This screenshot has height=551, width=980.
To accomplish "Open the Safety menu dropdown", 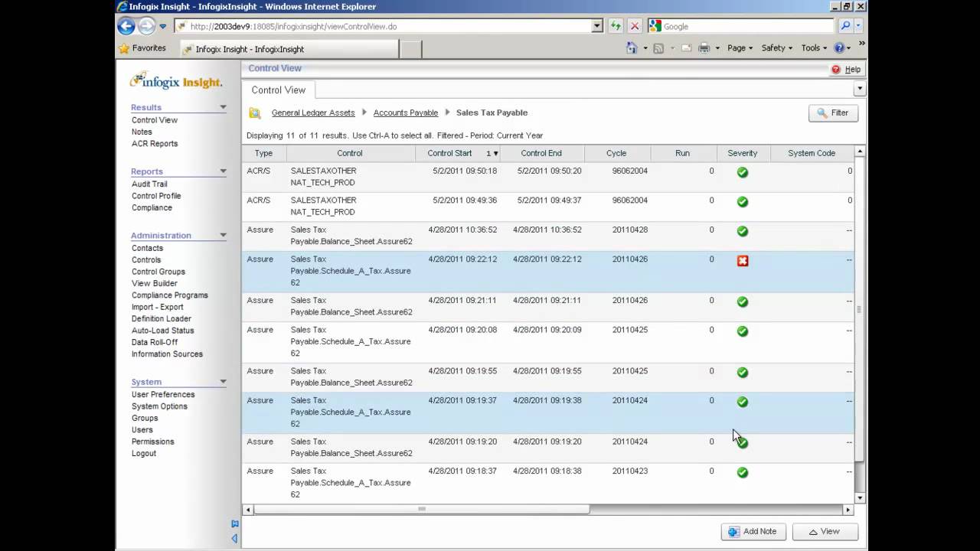I will (x=776, y=48).
